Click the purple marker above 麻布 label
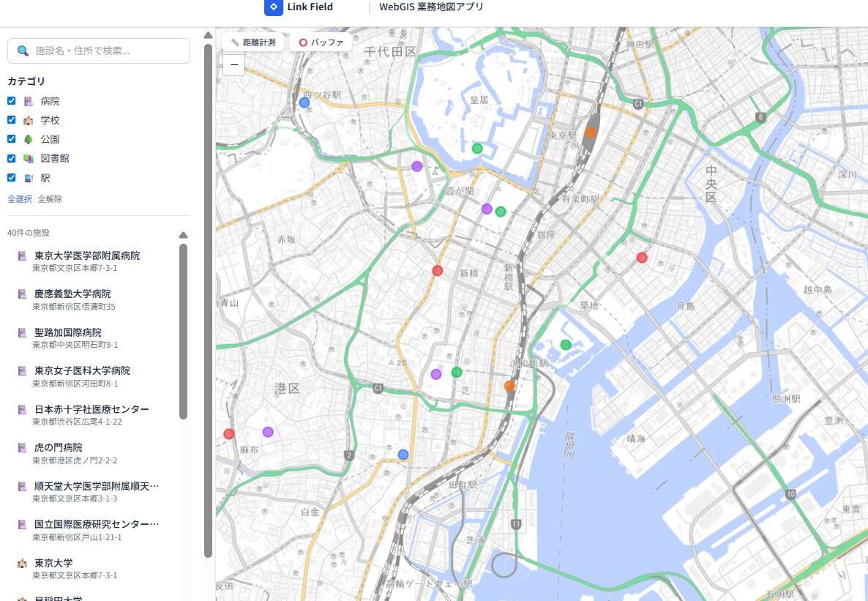This screenshot has height=601, width=868. [268, 432]
